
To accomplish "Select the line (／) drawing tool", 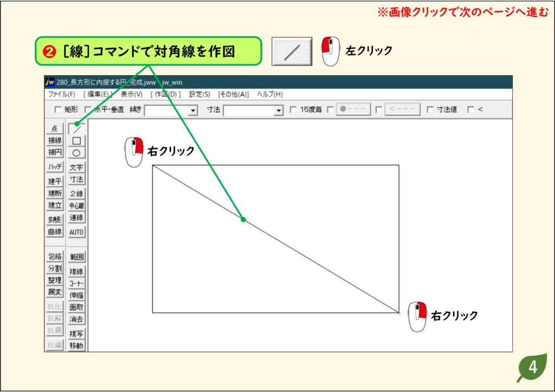I will coord(76,129).
